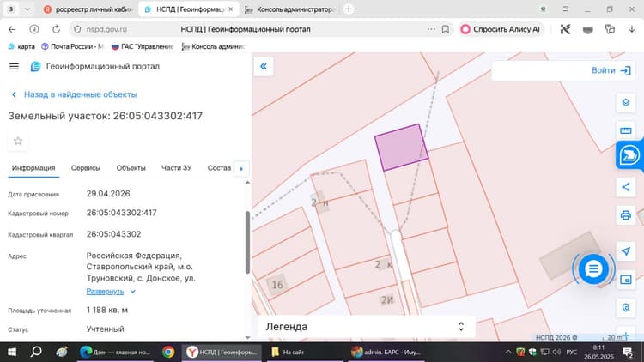This screenshot has height=362, width=644.
Task: Switch to the Информация tab
Action: pos(33,168)
